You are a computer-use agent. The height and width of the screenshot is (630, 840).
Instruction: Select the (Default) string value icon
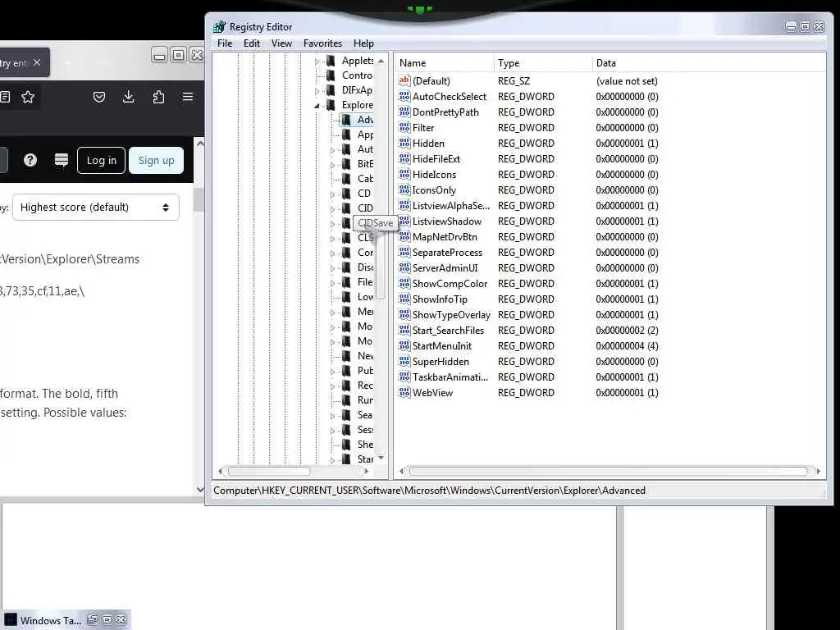click(404, 81)
